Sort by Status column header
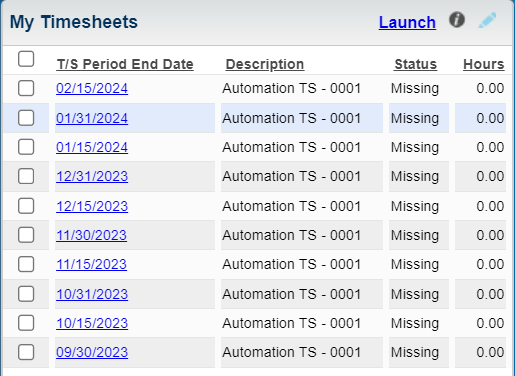The width and height of the screenshot is (515, 376). point(415,64)
